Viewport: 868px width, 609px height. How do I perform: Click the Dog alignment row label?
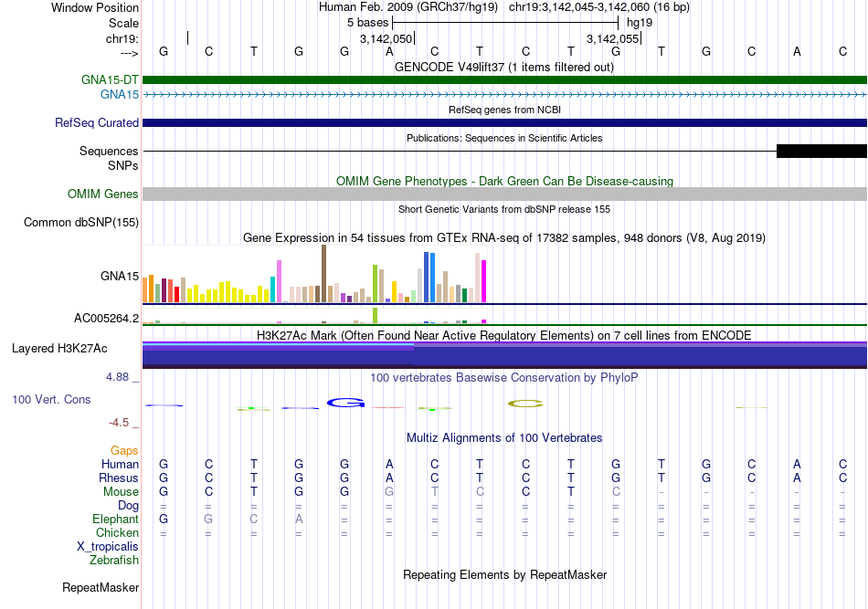129,506
